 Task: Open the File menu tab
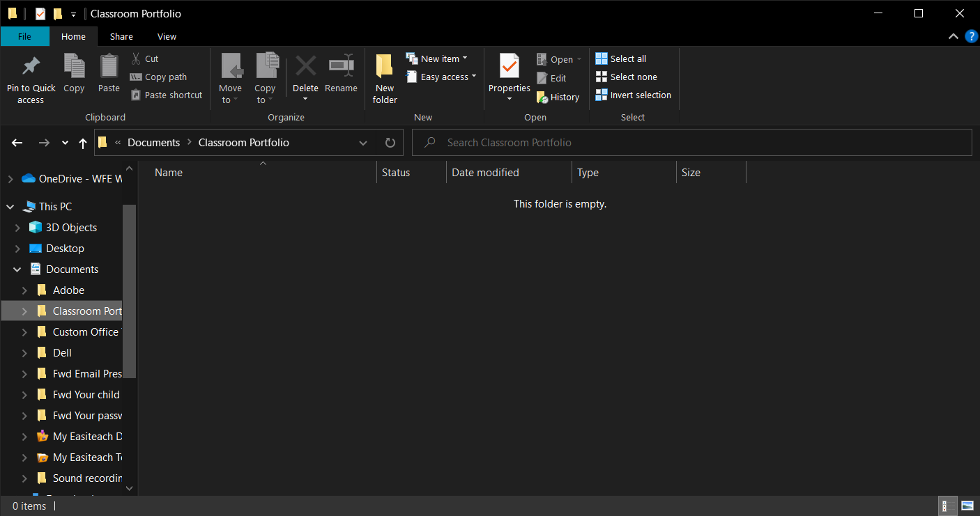click(x=24, y=36)
